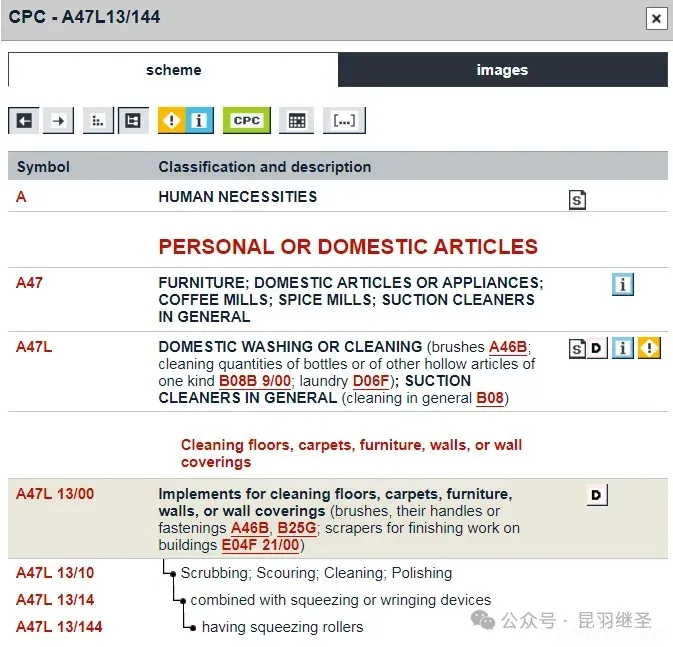The height and width of the screenshot is (647, 673).
Task: Toggle the tree structure view icon
Action: pos(133,121)
